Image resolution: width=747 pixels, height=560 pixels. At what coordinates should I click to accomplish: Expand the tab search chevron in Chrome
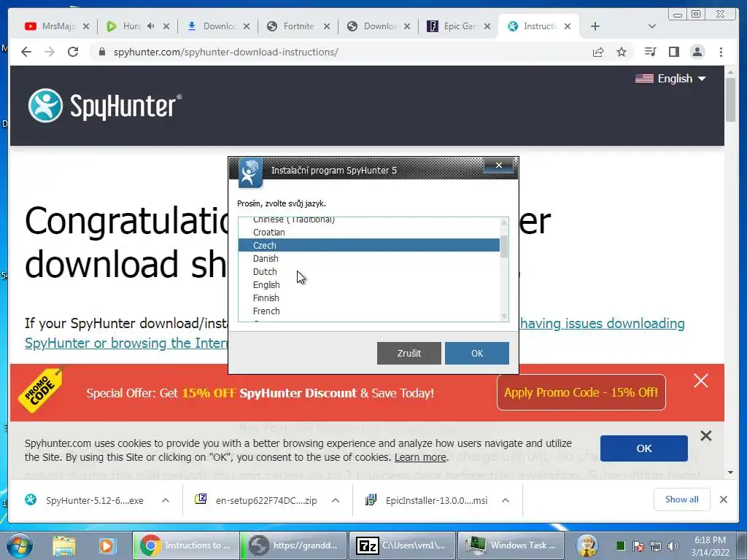[x=652, y=26]
